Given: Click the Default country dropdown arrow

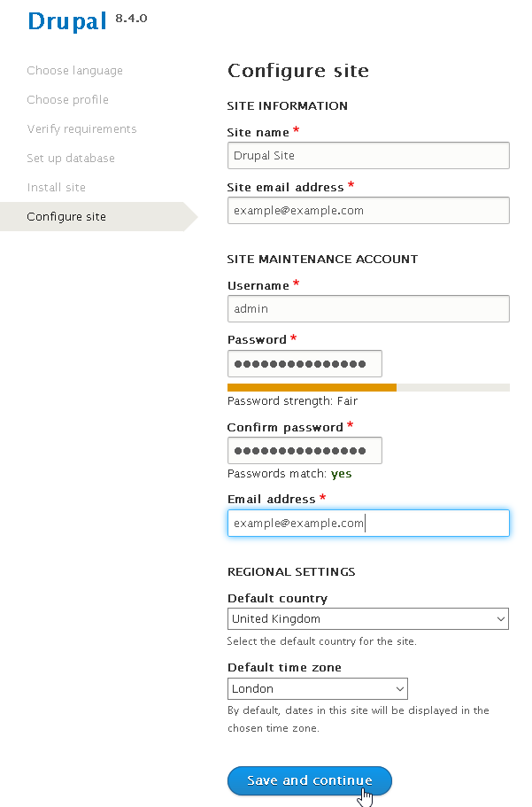Looking at the screenshot, I should [x=501, y=619].
